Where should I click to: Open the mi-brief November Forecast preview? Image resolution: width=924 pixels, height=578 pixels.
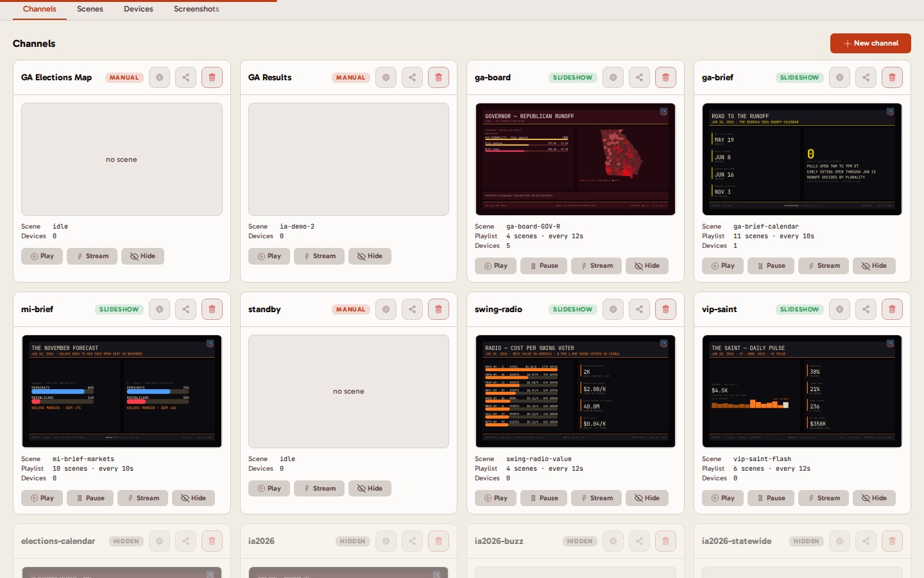[122, 391]
